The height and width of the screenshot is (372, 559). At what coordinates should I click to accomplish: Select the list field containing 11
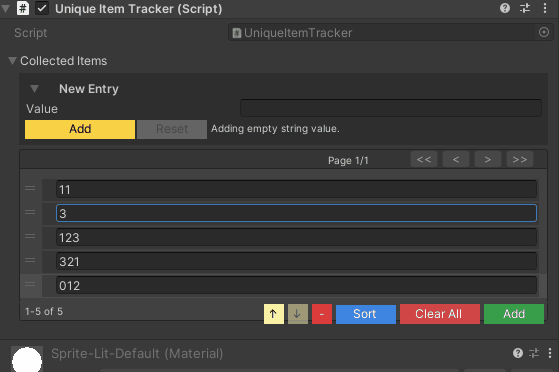point(296,189)
